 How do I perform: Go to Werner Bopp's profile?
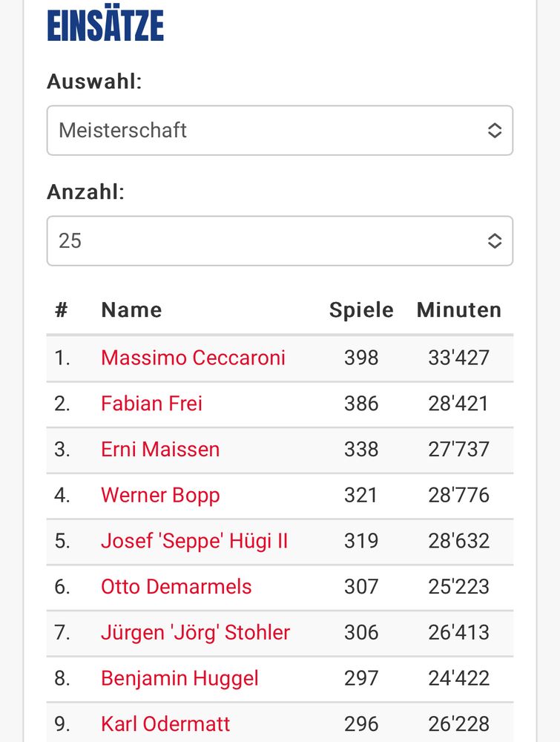tap(160, 495)
